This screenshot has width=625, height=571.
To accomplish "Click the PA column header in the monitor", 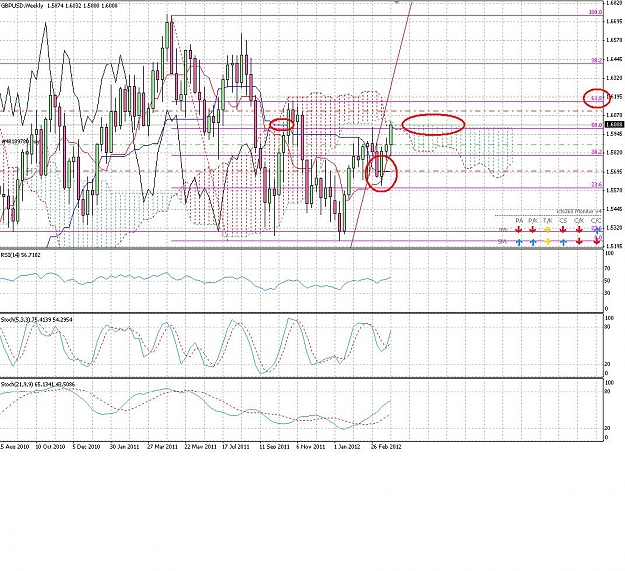I will click(x=519, y=220).
